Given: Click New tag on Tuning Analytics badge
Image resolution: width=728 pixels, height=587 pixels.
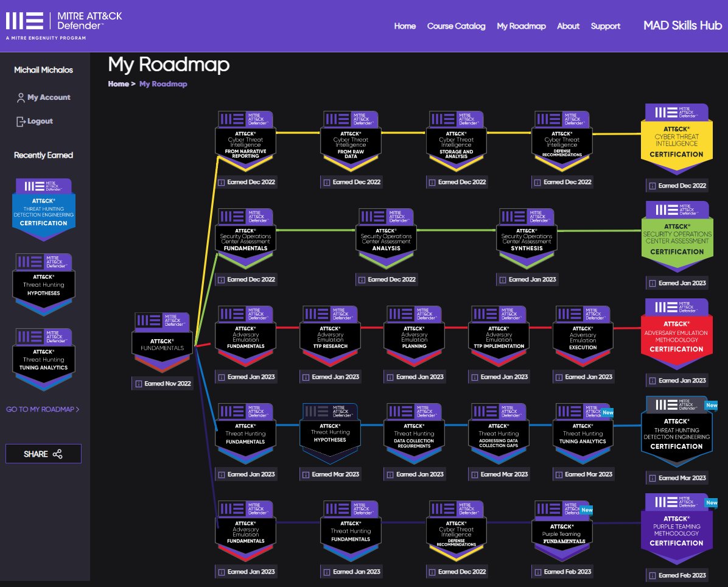Looking at the screenshot, I should (607, 412).
